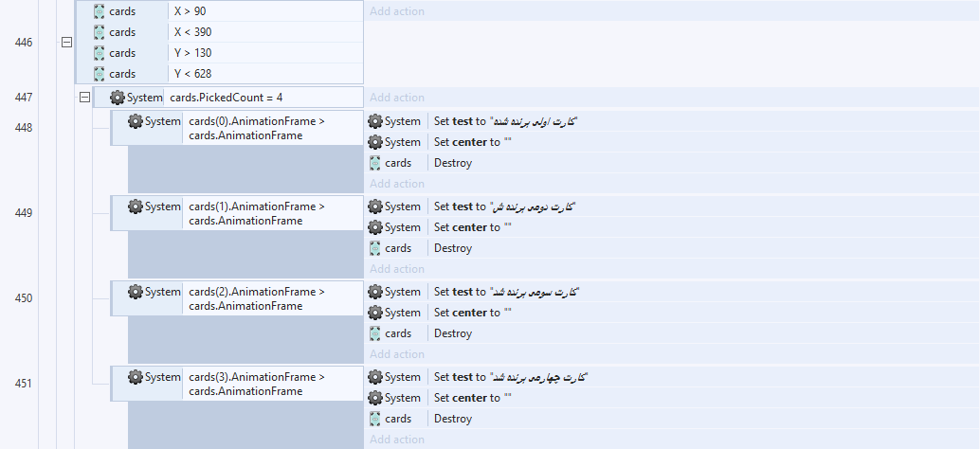Select the Destroy action text in event 449
This screenshot has height=449, width=980.
[452, 248]
